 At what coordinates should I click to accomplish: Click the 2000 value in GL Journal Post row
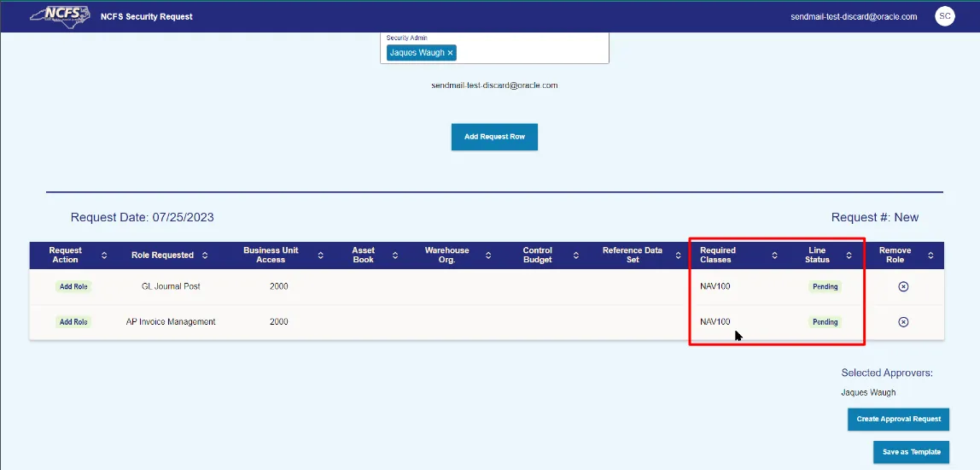point(279,286)
